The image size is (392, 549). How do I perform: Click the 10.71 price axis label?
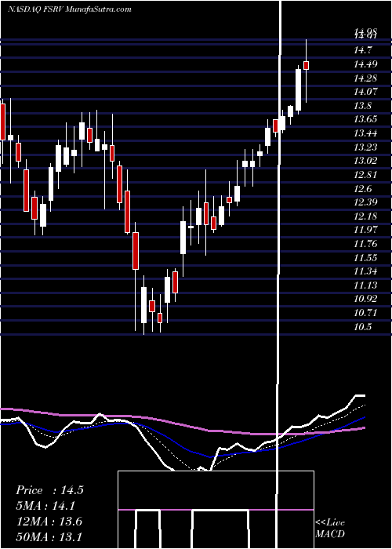pos(365,313)
